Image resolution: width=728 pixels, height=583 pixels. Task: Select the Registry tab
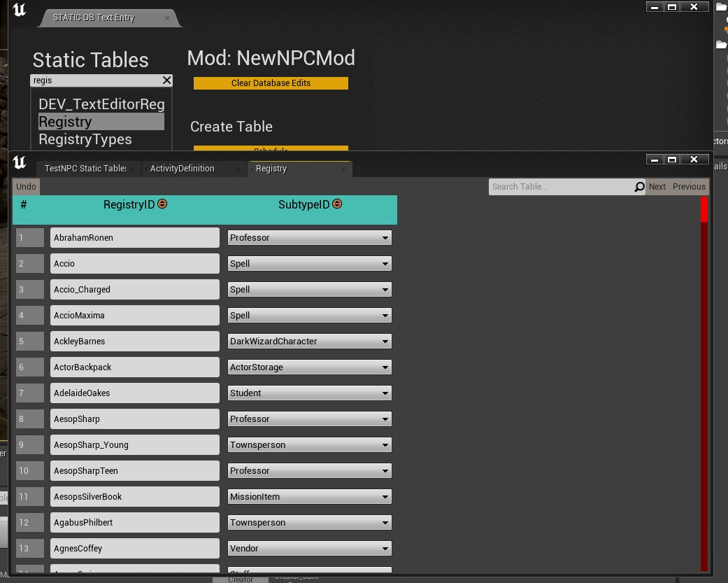[271, 169]
